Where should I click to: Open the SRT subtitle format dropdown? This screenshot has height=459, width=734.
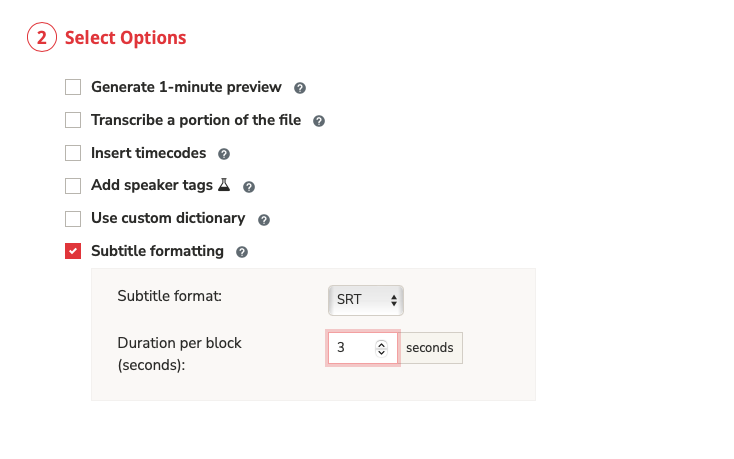[365, 299]
